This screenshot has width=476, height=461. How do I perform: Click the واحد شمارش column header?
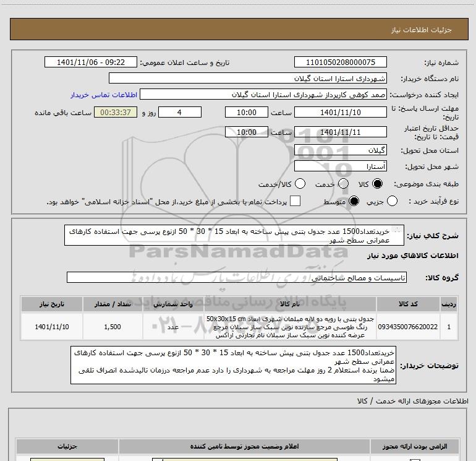[x=173, y=304]
